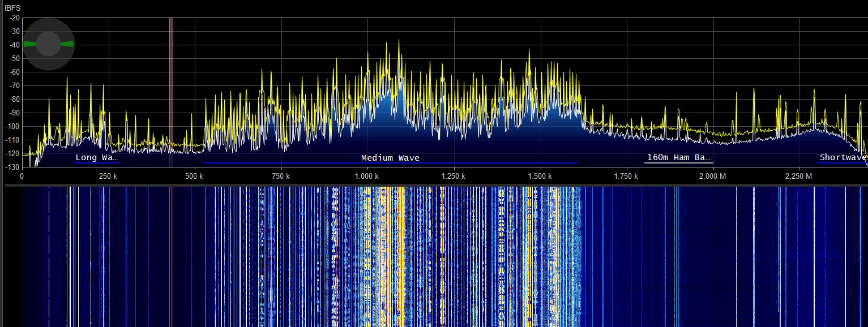Click the right green arrow on circular control

coord(67,44)
